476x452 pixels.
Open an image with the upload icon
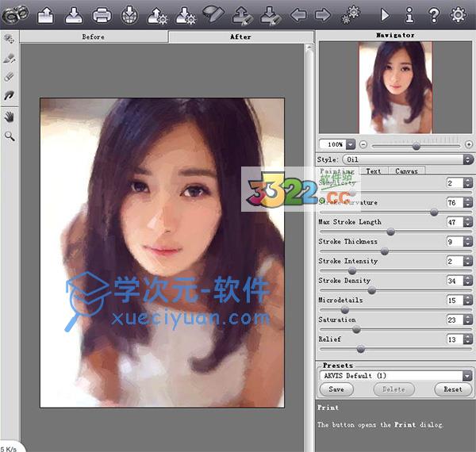46,15
